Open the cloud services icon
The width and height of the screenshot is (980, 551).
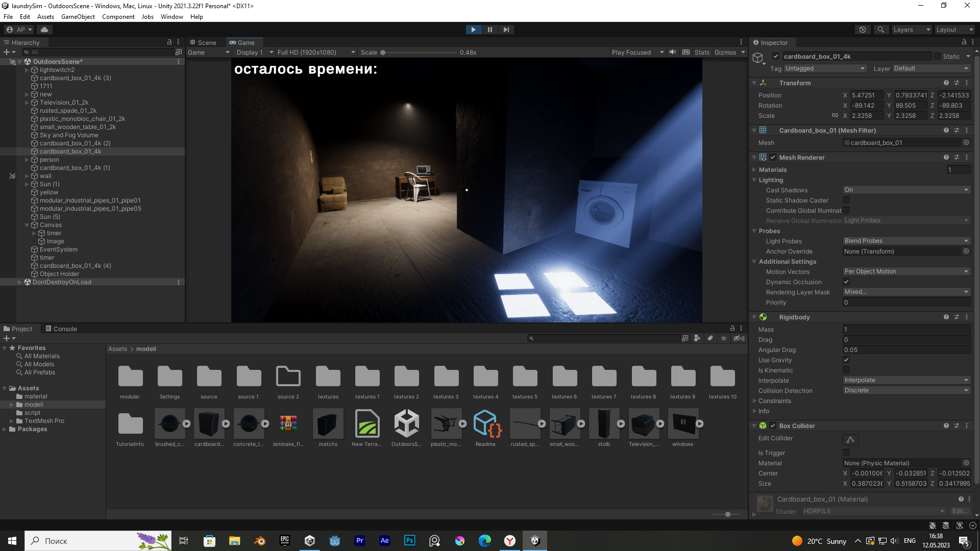tap(44, 30)
